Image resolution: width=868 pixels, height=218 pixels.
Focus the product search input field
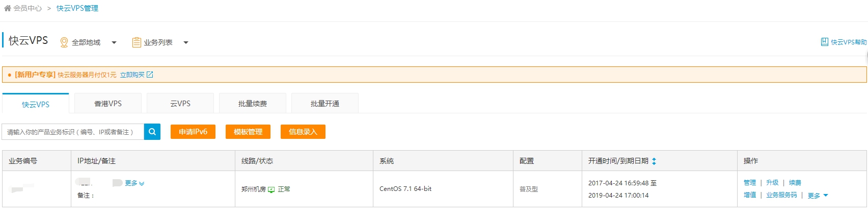coord(73,132)
